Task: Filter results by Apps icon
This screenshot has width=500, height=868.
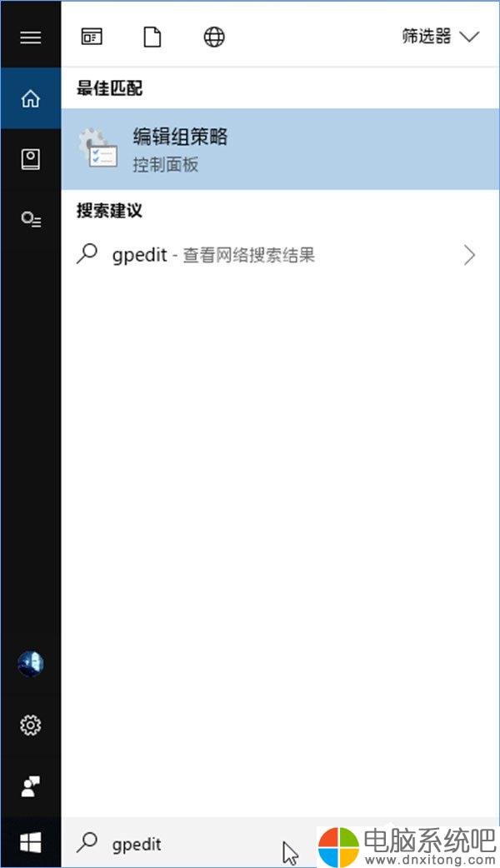Action: point(92,37)
